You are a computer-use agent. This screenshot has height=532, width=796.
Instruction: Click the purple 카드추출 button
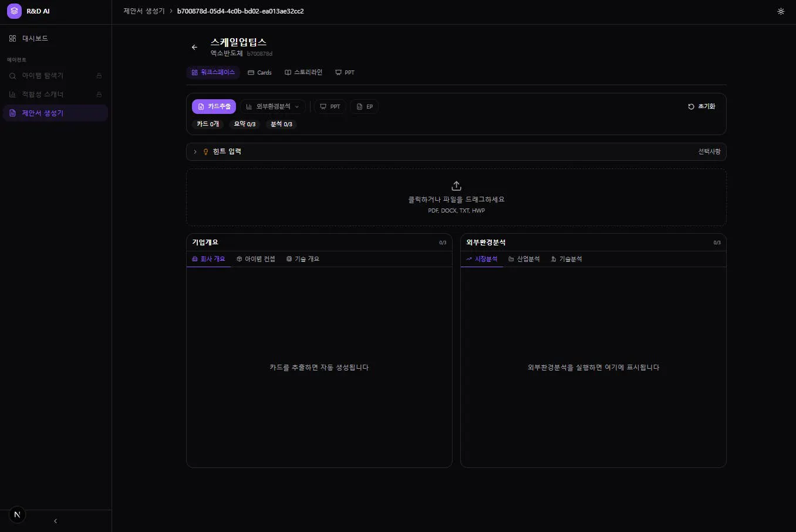click(x=214, y=106)
